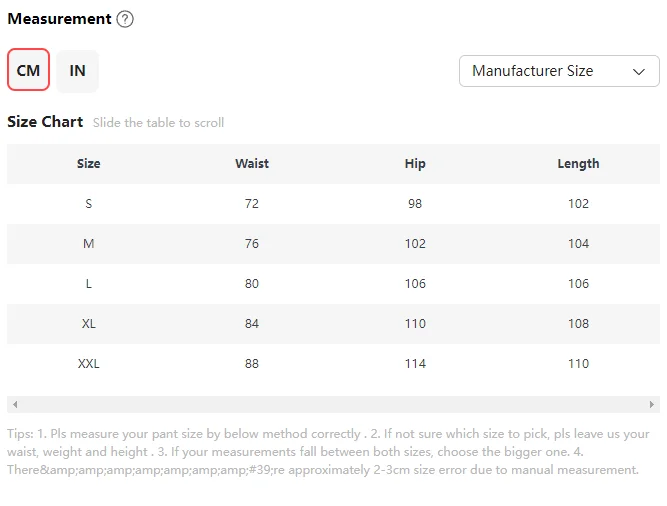Select CM measurement unit

(x=29, y=70)
